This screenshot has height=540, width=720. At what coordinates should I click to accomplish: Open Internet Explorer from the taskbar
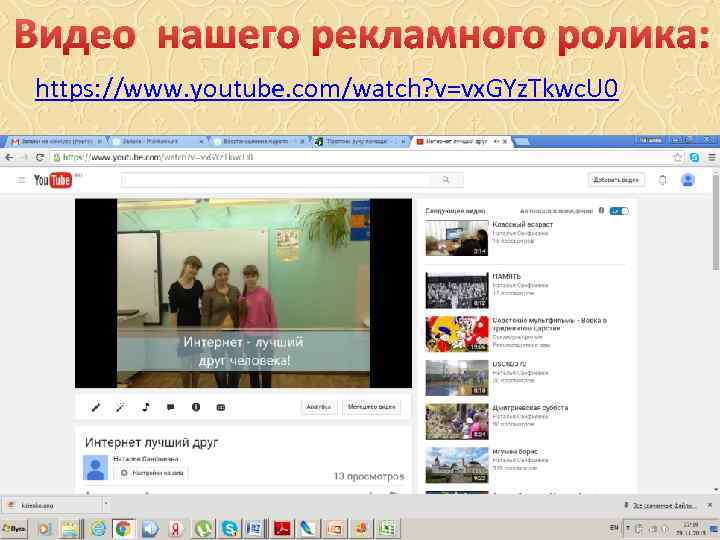click(x=98, y=529)
